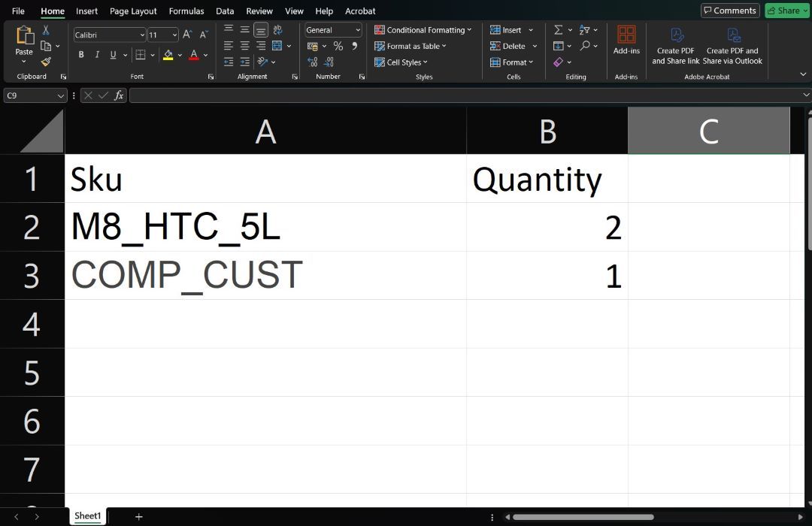Click the Cut scissors icon

pos(46,30)
